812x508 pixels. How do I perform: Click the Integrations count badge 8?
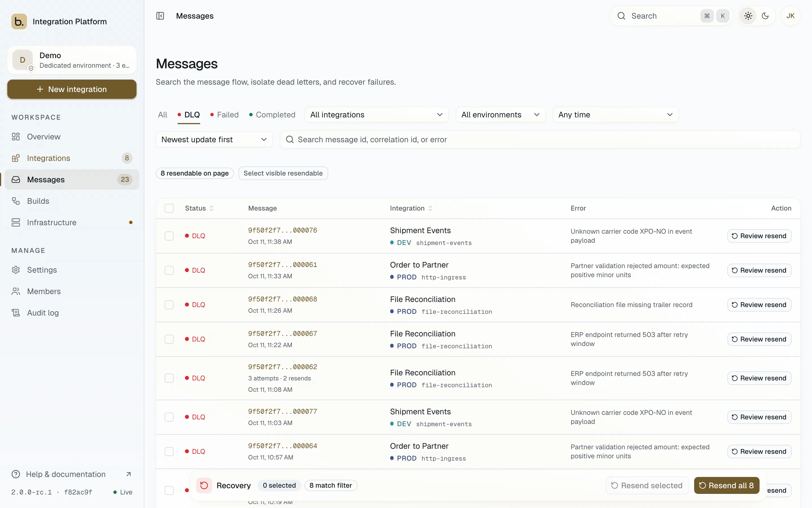coord(127,158)
